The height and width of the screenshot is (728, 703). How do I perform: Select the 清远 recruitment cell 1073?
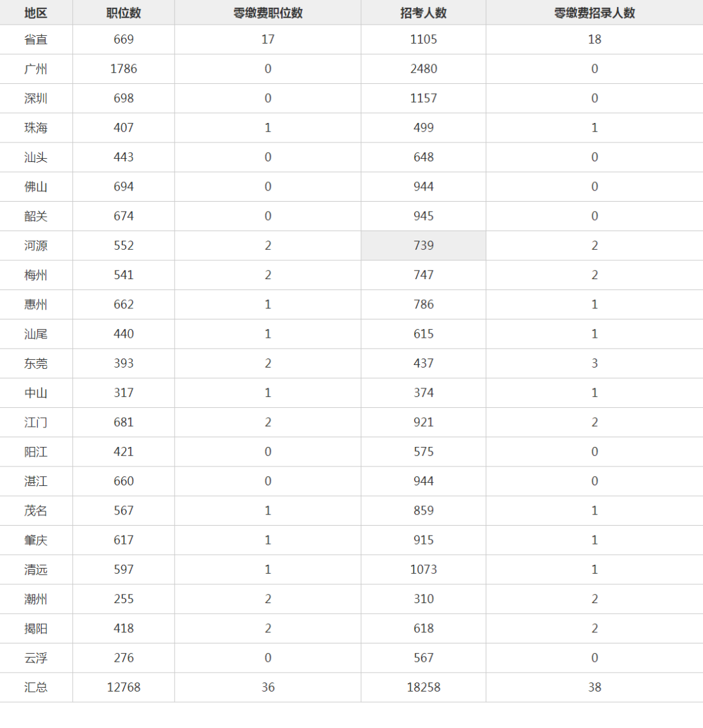point(423,570)
